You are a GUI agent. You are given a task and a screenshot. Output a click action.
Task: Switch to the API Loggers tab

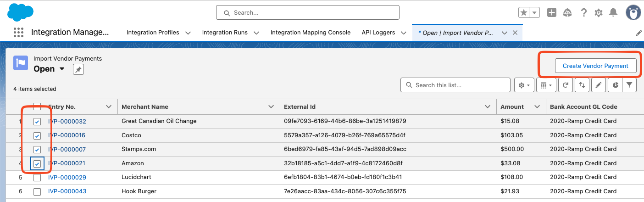pyautogui.click(x=378, y=33)
